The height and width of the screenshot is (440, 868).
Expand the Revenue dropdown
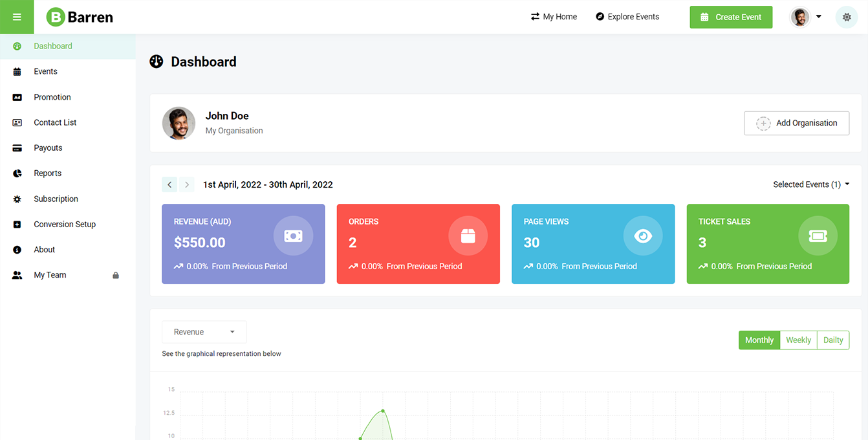(204, 332)
